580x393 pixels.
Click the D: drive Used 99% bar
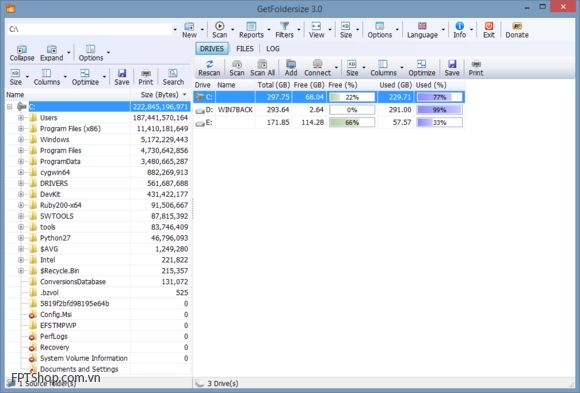[x=439, y=110]
